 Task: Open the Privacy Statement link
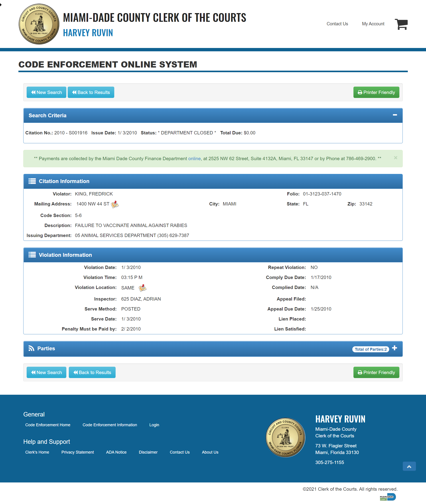(x=77, y=452)
